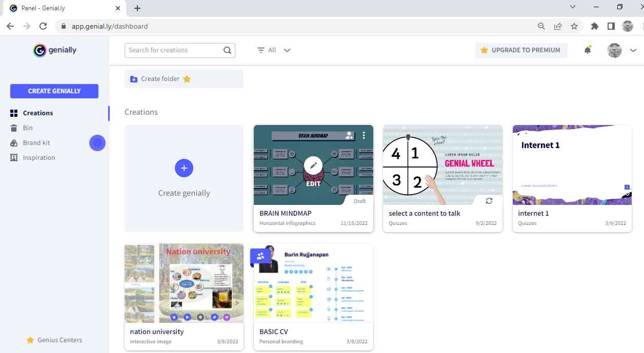This screenshot has width=644, height=353.
Task: Click select a content to talk title
Action: (425, 213)
